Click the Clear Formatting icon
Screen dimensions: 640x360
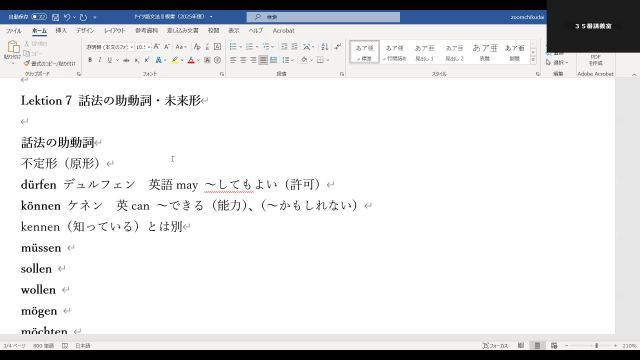197,47
